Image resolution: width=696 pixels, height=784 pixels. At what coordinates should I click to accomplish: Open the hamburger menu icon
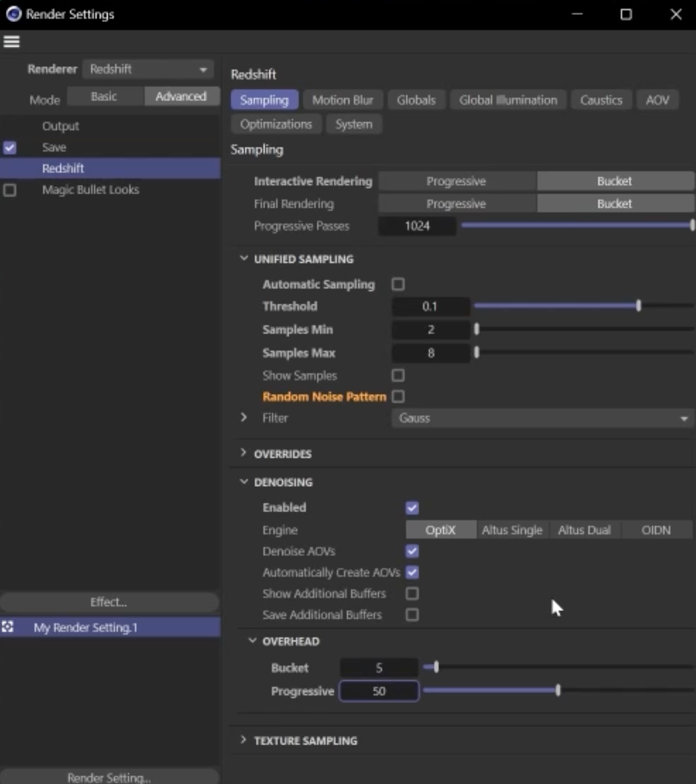pyautogui.click(x=12, y=41)
